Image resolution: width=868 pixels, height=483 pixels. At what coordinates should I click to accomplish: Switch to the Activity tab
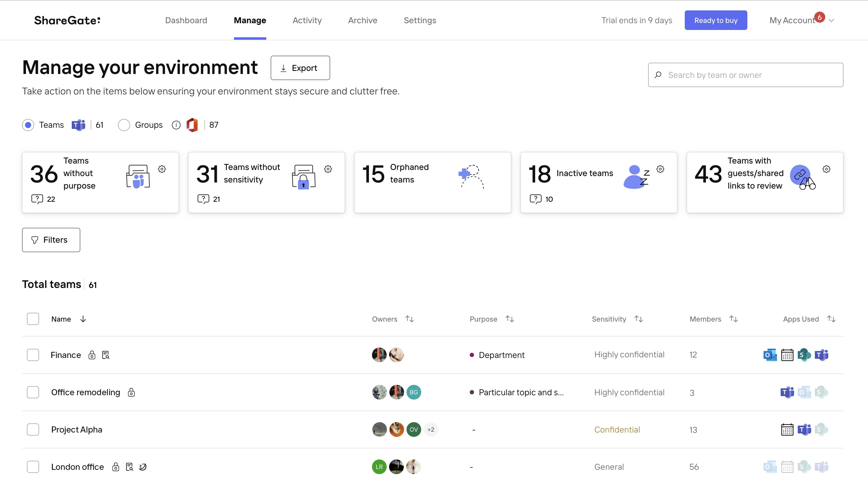coord(307,20)
